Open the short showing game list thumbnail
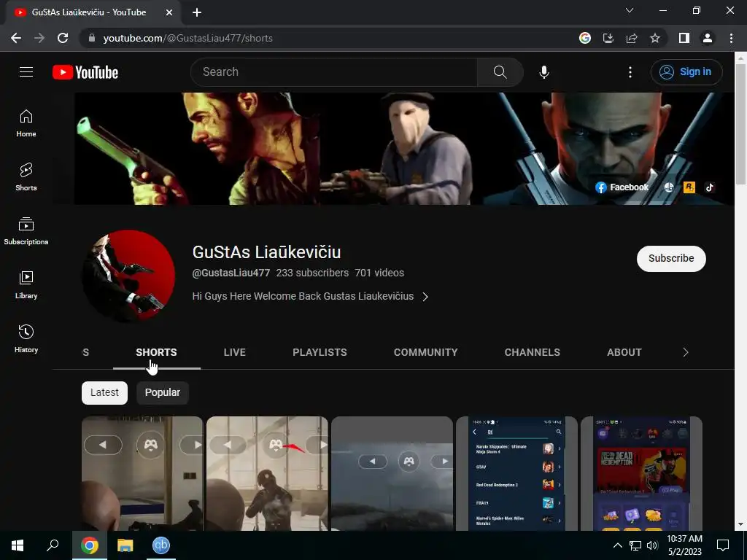This screenshot has height=560, width=747. click(516, 473)
